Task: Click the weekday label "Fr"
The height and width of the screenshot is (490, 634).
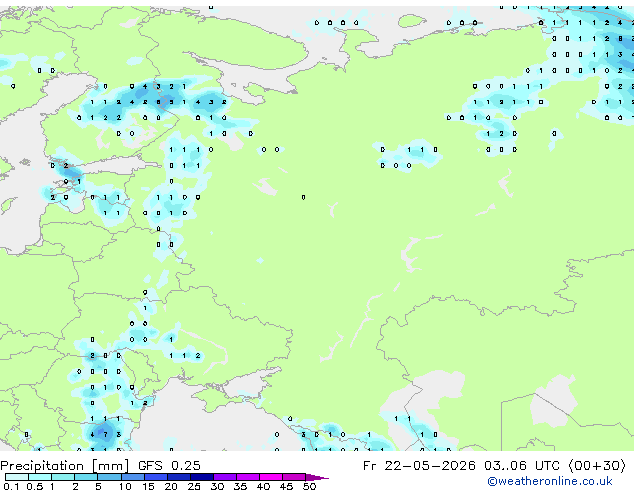Action: (x=369, y=466)
